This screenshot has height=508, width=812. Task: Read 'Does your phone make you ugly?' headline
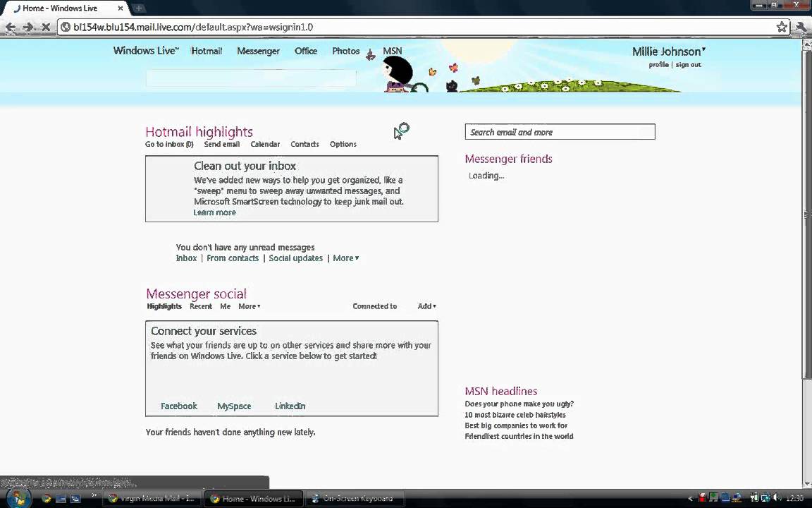(519, 404)
